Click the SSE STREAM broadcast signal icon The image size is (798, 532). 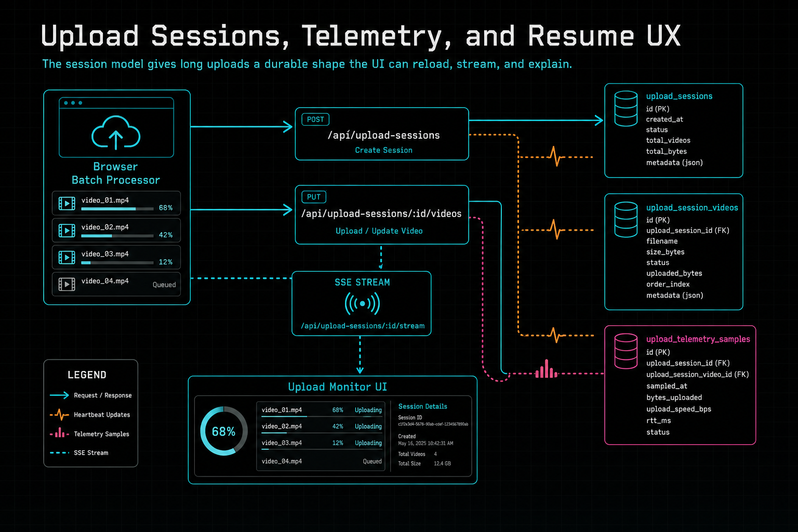(x=362, y=303)
